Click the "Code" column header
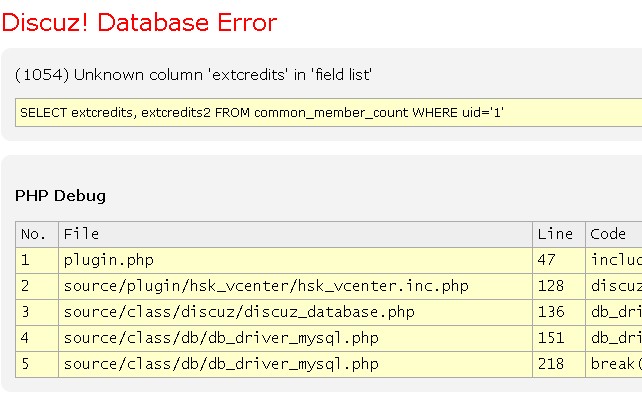Image resolution: width=642 pixels, height=404 pixels. pyautogui.click(x=614, y=234)
